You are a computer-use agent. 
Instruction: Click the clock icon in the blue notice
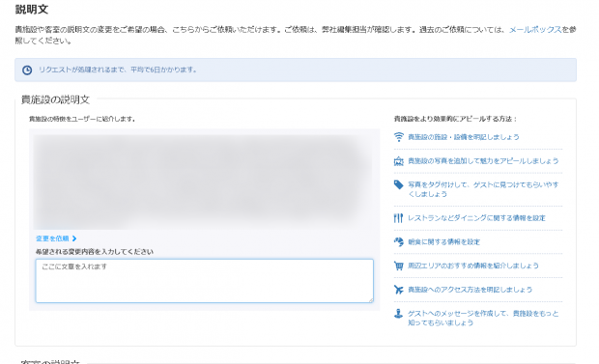coord(27,70)
